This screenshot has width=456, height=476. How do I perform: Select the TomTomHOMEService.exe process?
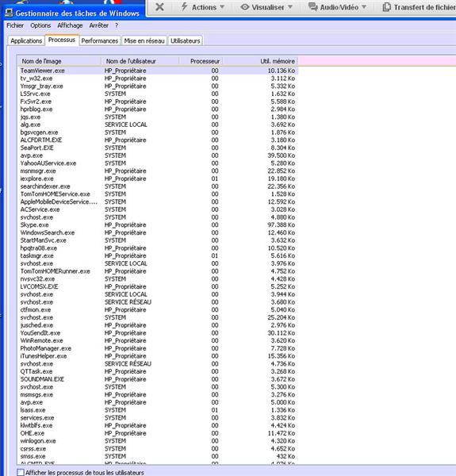pyautogui.click(x=158, y=194)
